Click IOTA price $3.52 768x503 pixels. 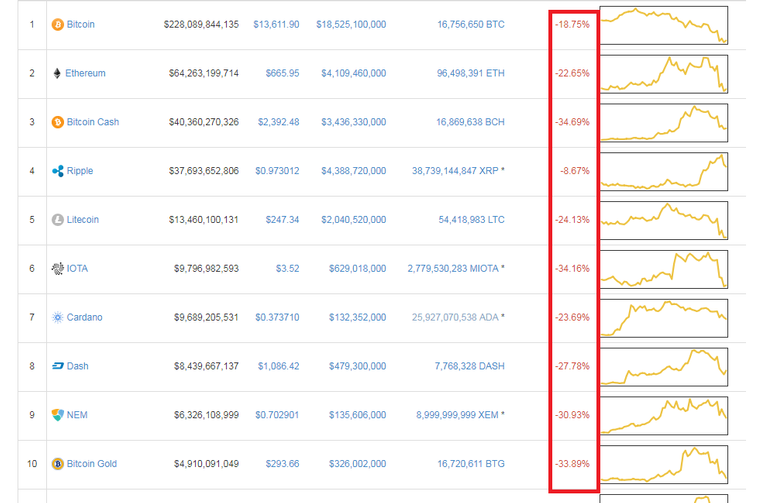(288, 268)
